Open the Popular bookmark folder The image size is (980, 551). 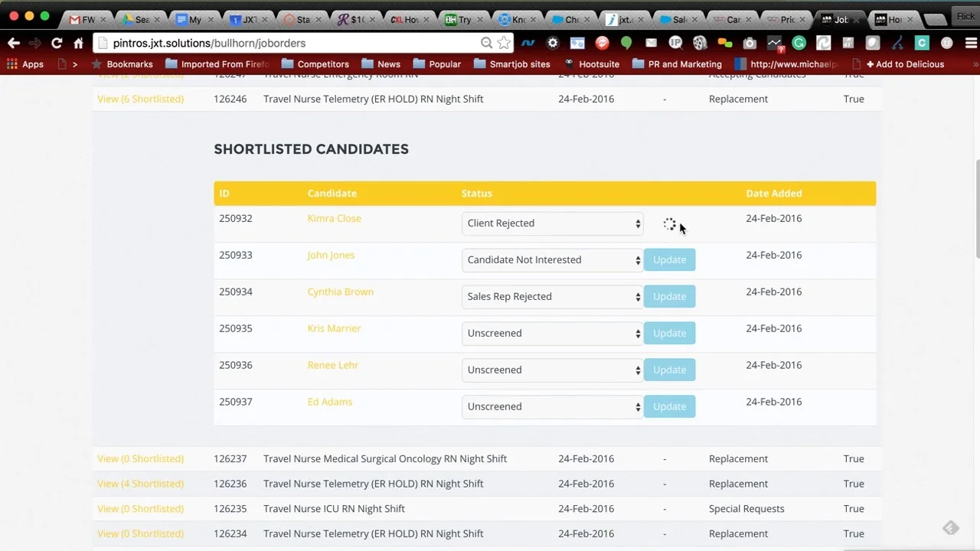point(436,64)
